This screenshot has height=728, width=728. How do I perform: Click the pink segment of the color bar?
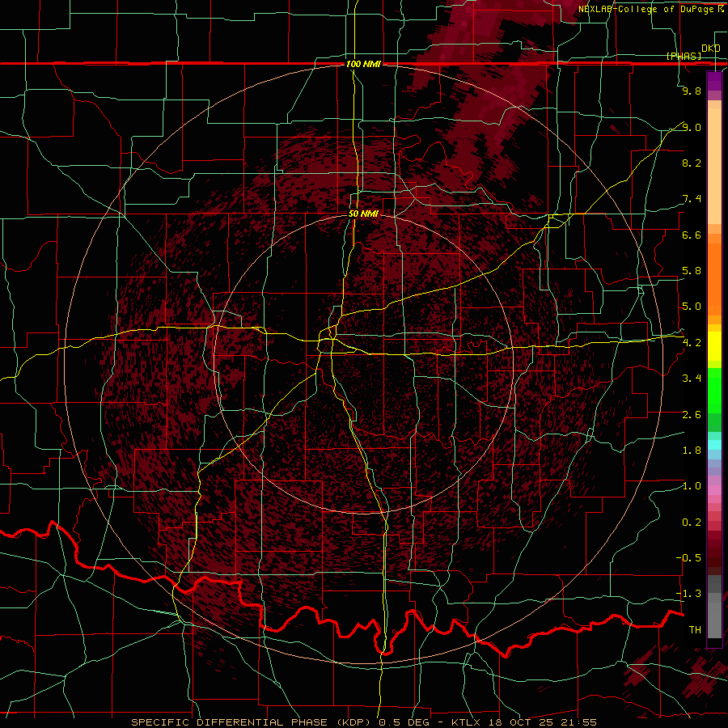tap(714, 490)
